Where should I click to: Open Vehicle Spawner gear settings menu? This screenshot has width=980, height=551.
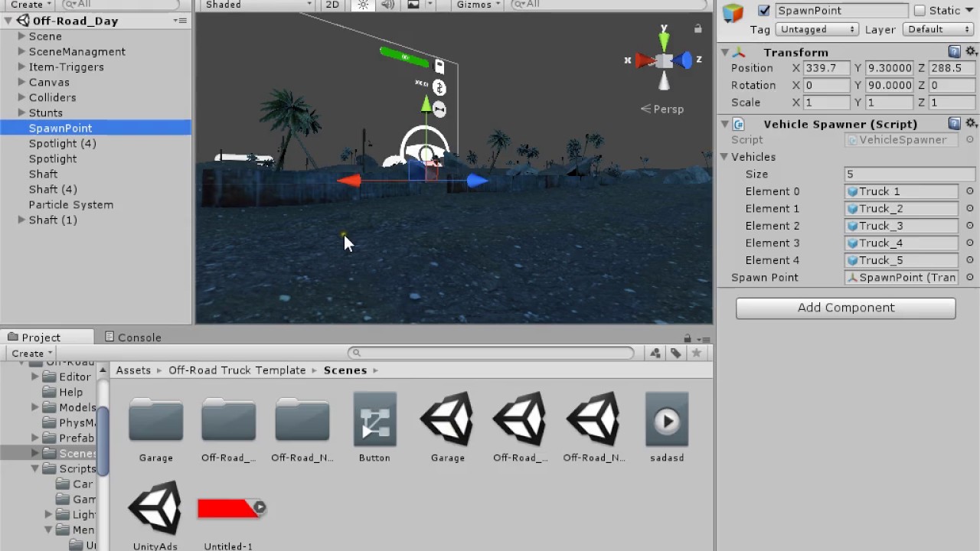coord(971,123)
